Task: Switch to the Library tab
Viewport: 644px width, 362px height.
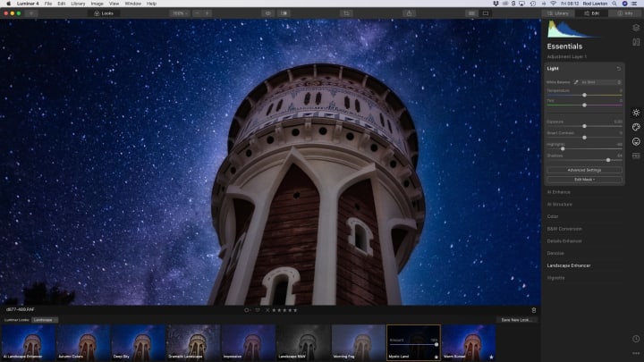Action: 558,13
